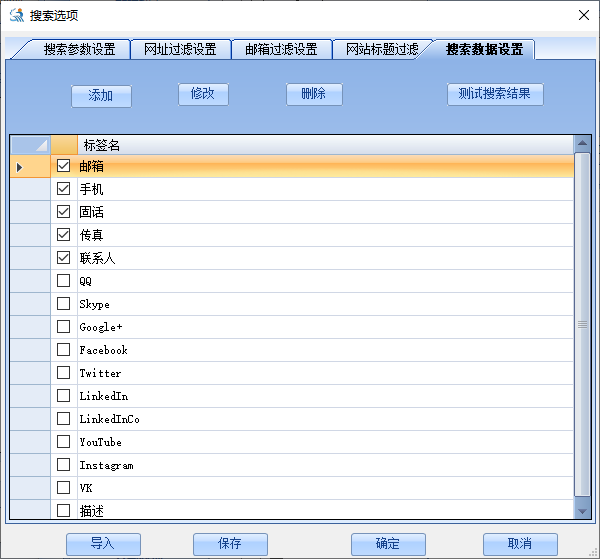The height and width of the screenshot is (559, 600).
Task: Click the 导入 button
Action: (103, 544)
